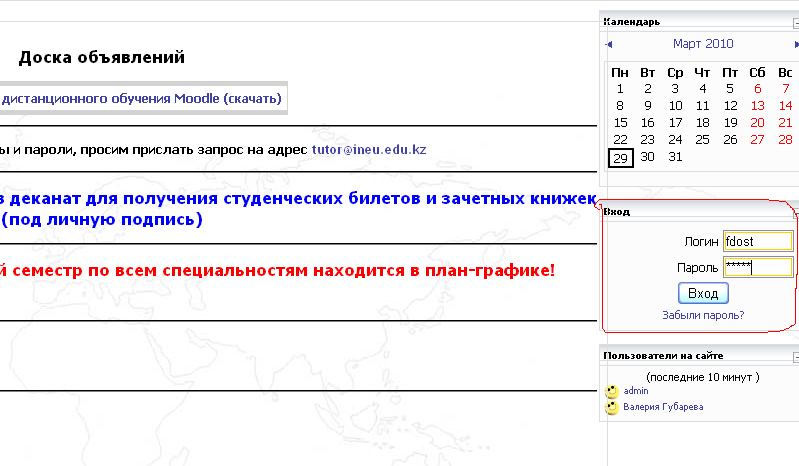Click smiley icon beside Валерия Губарева
The width and height of the screenshot is (799, 466).
(x=611, y=407)
